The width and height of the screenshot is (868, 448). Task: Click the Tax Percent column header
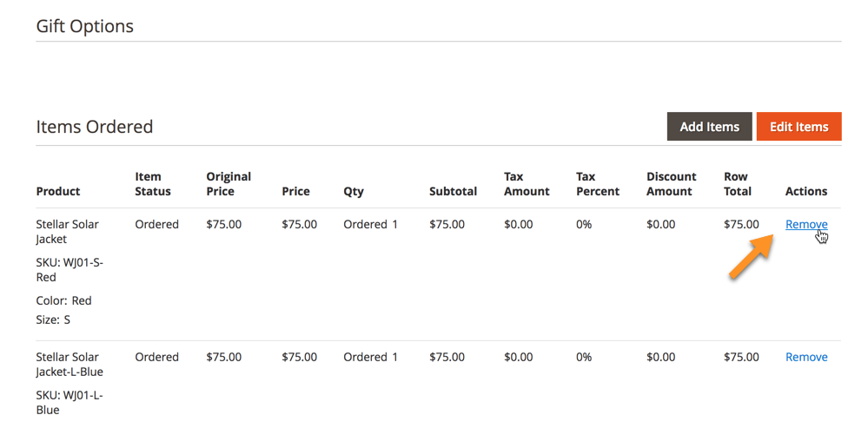click(x=598, y=184)
